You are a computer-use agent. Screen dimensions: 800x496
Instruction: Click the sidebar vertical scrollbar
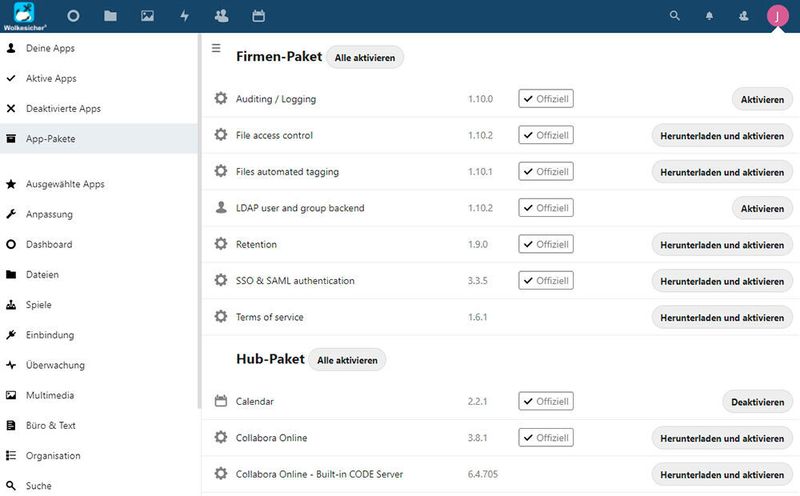[199, 221]
